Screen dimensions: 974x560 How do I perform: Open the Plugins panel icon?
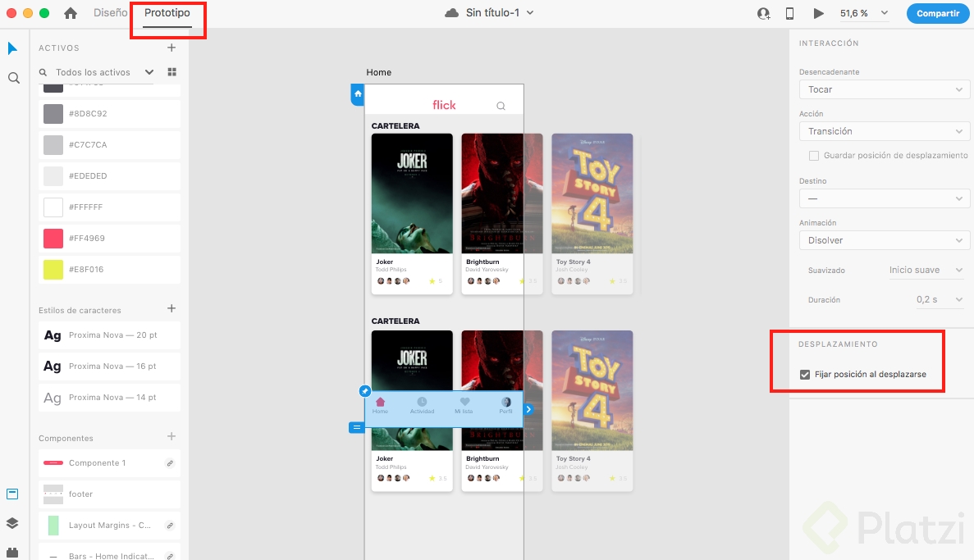(12, 552)
